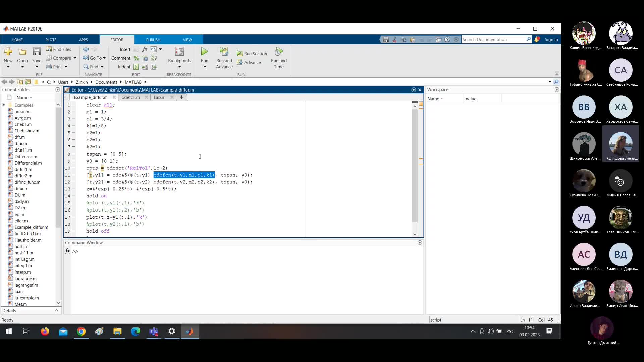
Task: Cut selection with scissors icon
Action: click(x=395, y=39)
